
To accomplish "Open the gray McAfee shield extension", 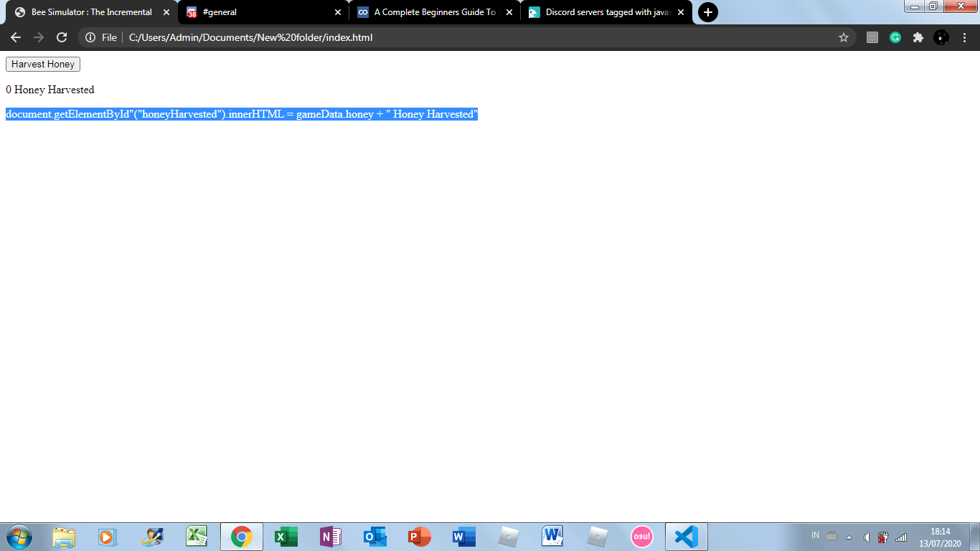I will pos(872,37).
